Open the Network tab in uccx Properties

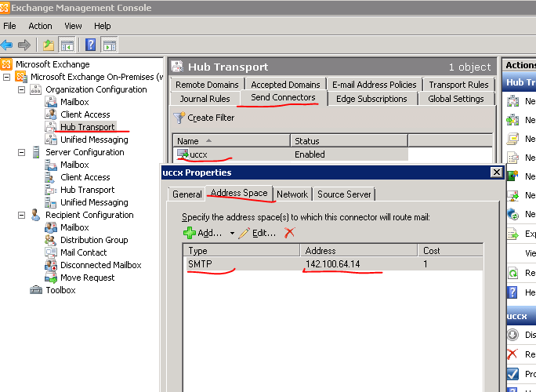[292, 194]
